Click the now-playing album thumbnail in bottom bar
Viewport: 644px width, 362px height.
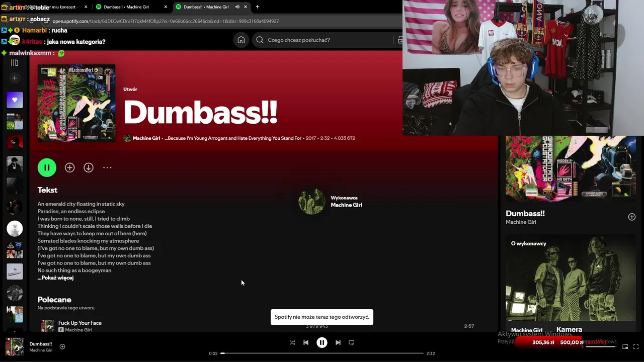click(15, 347)
